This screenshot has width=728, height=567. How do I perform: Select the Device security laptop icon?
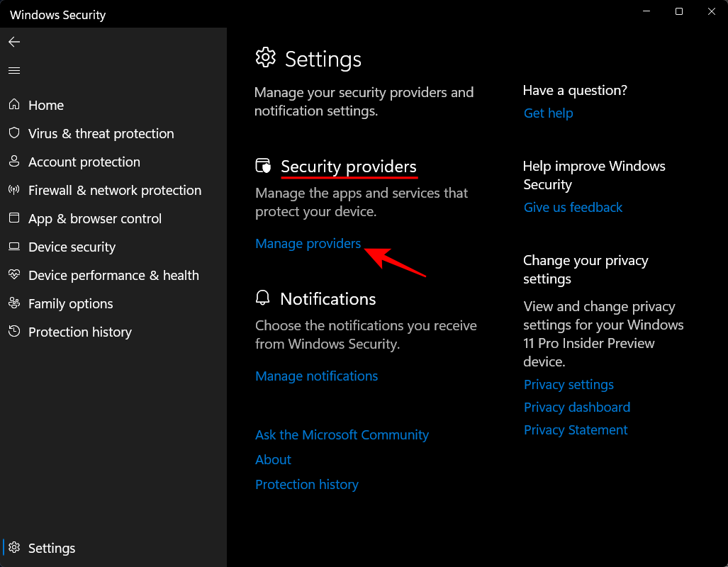click(x=14, y=247)
